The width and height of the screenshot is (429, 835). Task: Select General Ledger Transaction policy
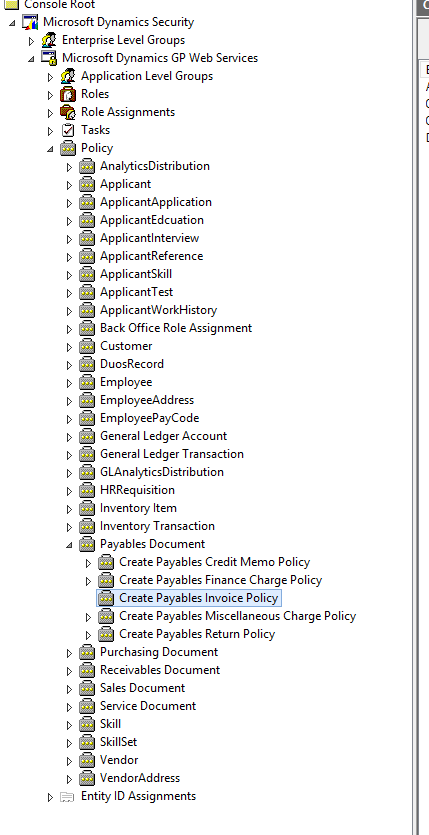click(x=172, y=454)
